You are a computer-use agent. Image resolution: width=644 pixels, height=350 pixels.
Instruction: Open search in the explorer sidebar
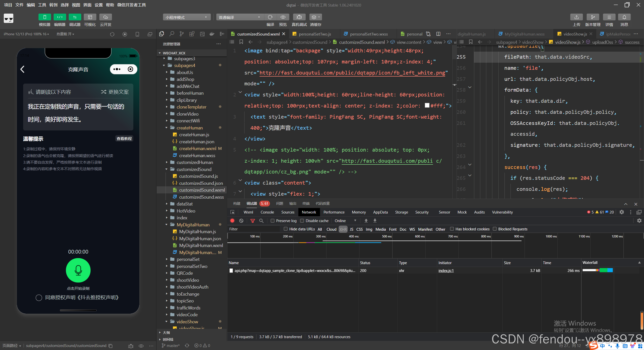pos(172,34)
